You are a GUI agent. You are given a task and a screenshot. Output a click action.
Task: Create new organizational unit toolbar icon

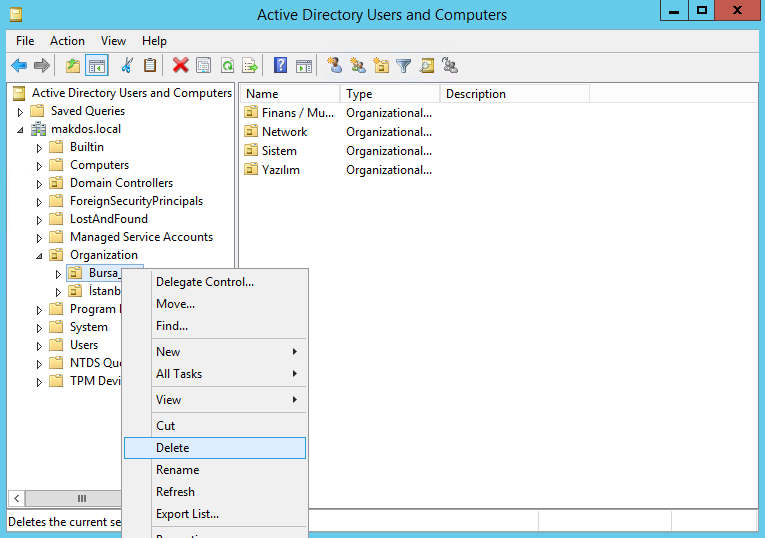pyautogui.click(x=381, y=65)
